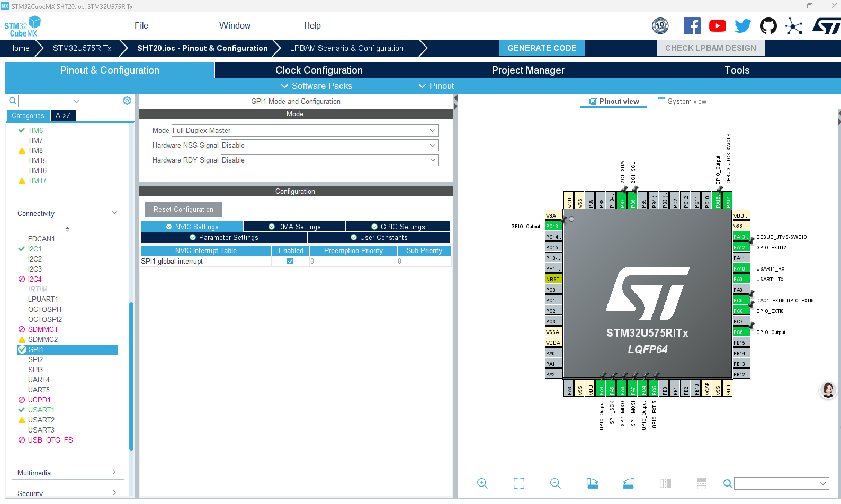
Task: Open the DMA Settings tab
Action: coord(294,227)
